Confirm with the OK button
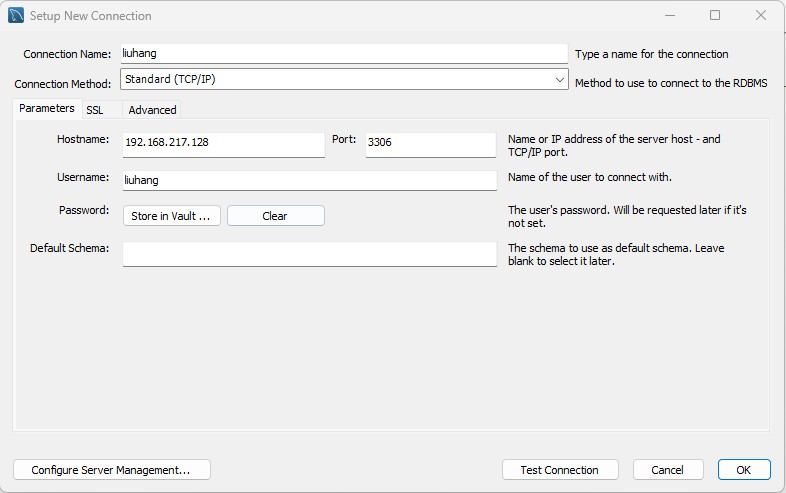This screenshot has height=493, width=786. pos(744,470)
